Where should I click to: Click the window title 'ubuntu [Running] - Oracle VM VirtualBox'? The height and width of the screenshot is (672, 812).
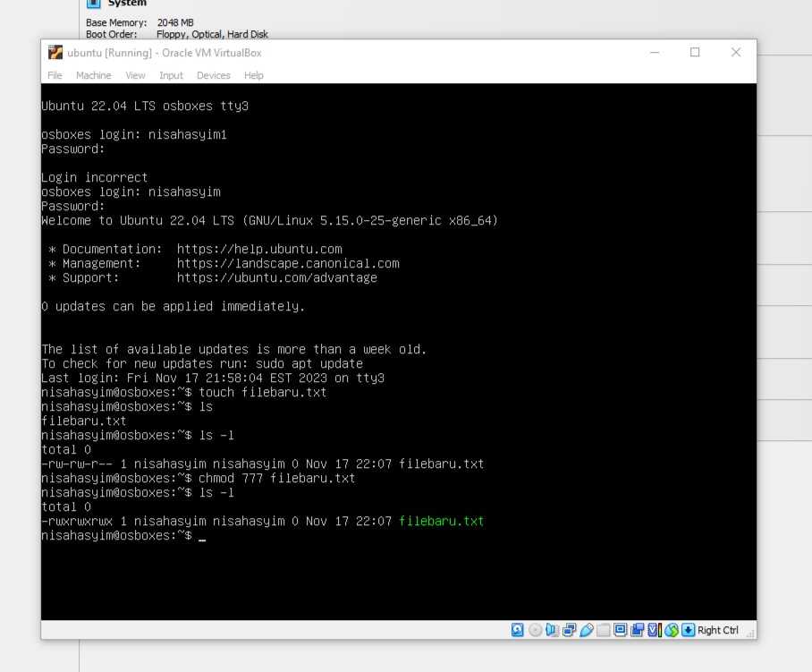[x=165, y=53]
